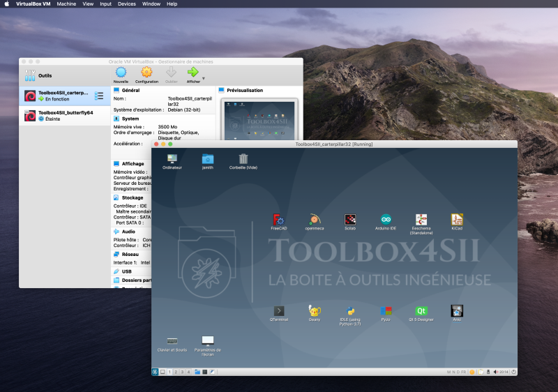Screen dimensions: 558x392
Task: Launch openmeca from the VM desktop
Action: point(315,222)
